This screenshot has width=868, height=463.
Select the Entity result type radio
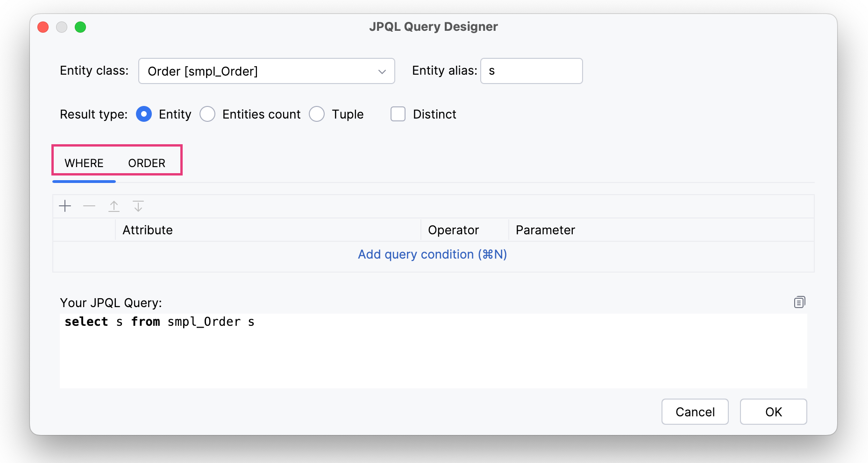(x=144, y=114)
